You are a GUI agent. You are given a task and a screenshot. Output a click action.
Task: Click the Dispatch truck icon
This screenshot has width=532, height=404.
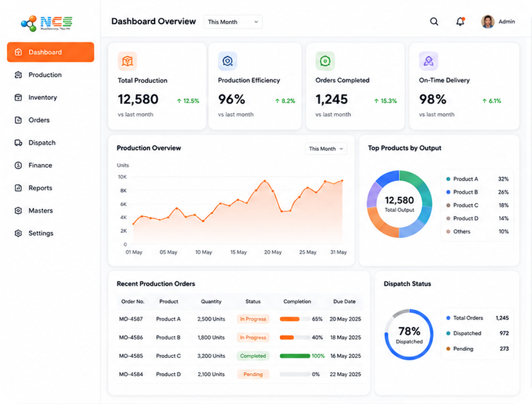(18, 143)
